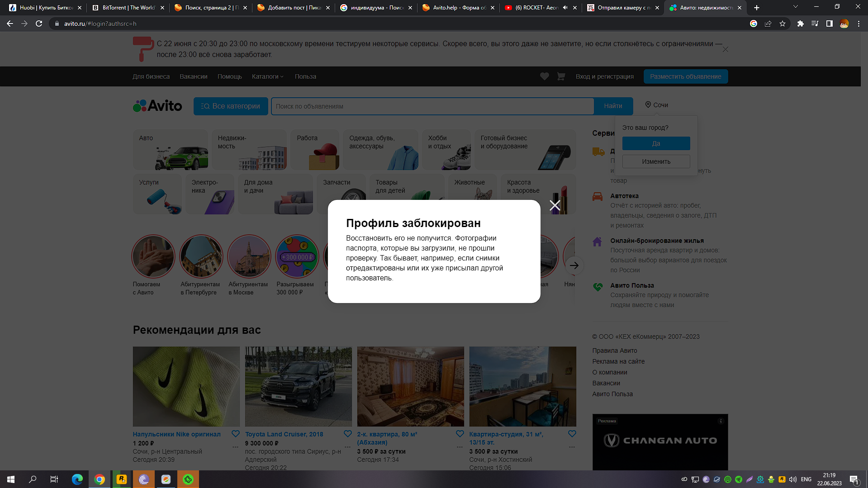Open ad info on Changan Auto banner
The image size is (868, 488).
pos(721,421)
